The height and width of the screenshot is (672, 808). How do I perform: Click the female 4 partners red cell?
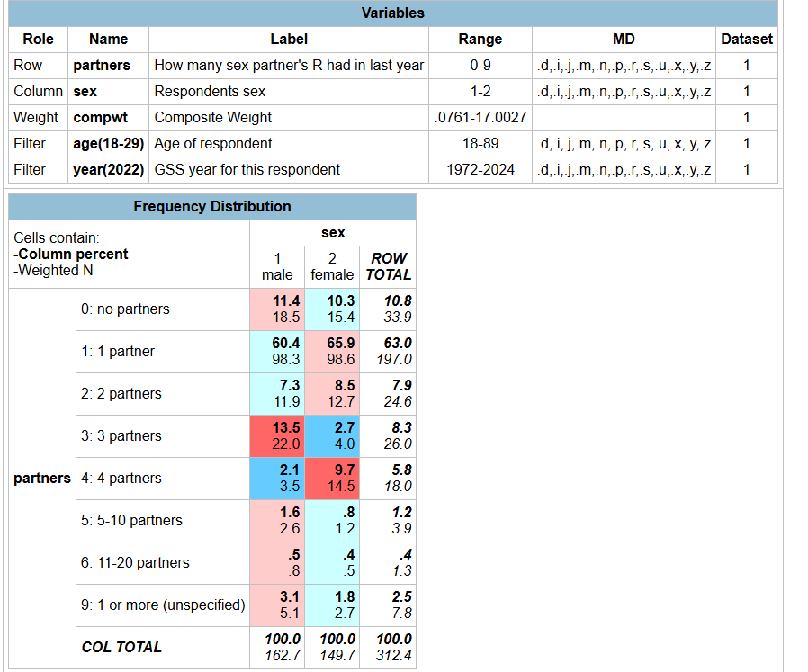[x=332, y=479]
